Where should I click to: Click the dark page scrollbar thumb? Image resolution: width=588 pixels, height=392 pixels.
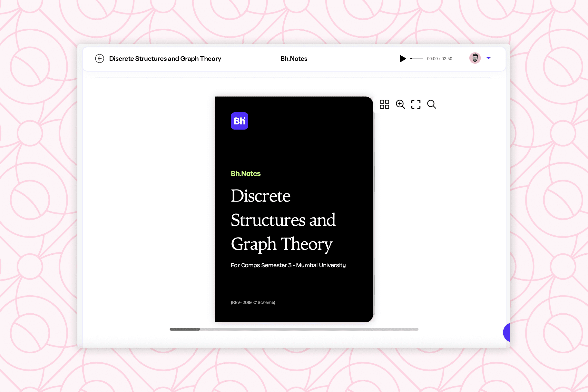click(x=184, y=329)
